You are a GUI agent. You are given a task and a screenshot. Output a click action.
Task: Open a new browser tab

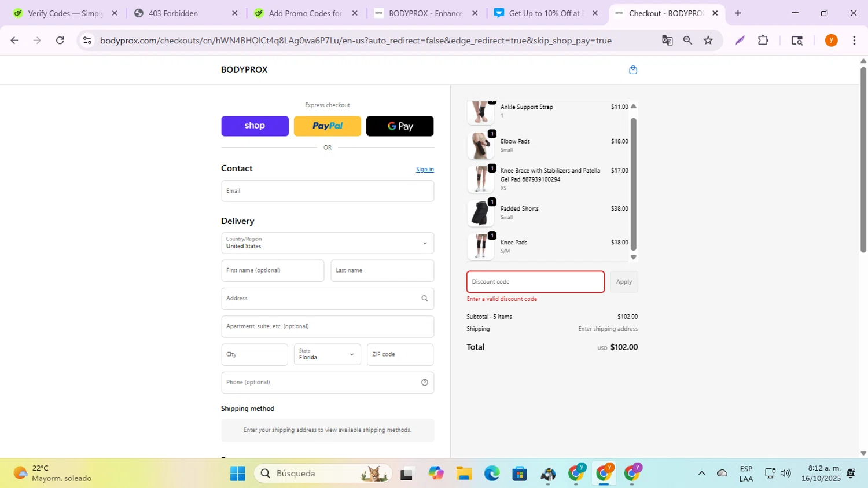click(x=738, y=13)
